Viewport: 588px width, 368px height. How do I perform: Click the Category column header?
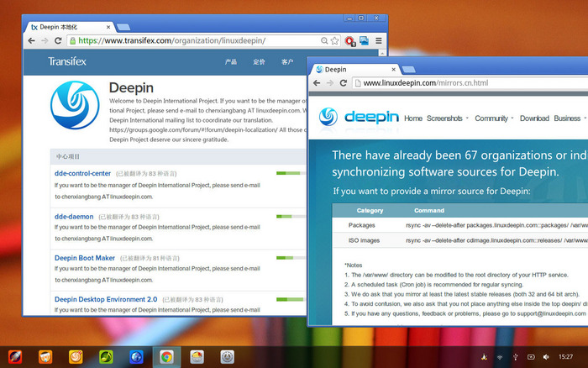370,210
